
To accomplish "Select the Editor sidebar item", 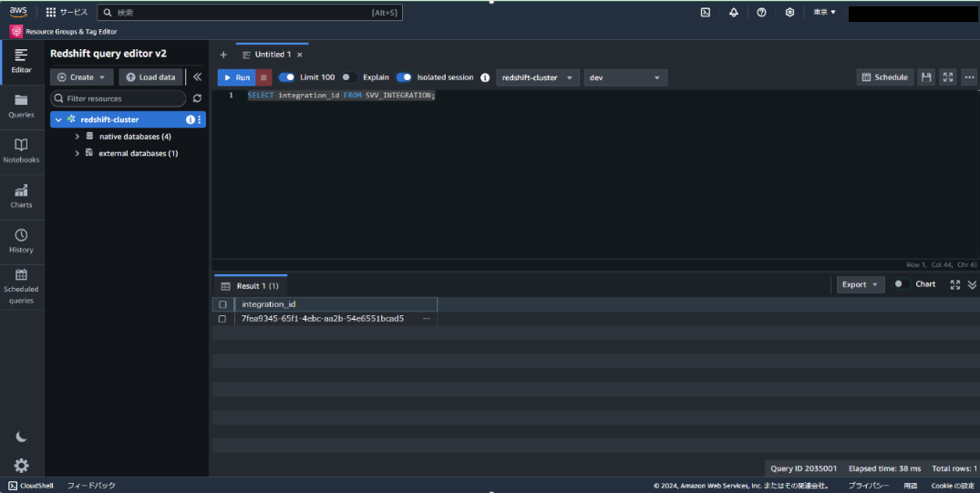I will tap(21, 61).
